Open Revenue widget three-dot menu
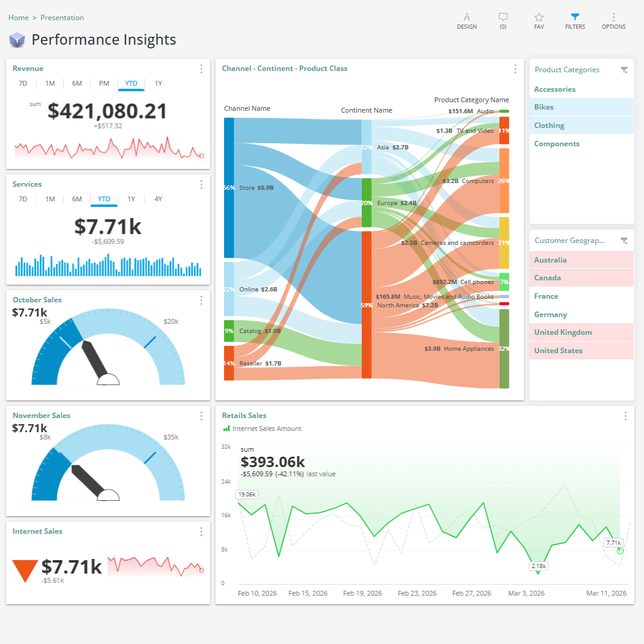 [201, 69]
